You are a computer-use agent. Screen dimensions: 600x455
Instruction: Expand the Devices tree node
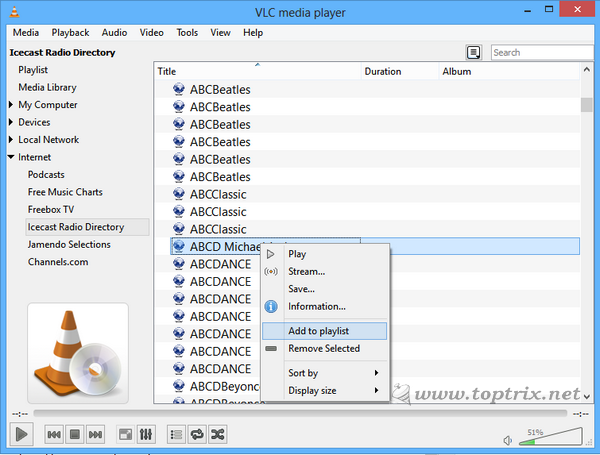click(x=11, y=122)
